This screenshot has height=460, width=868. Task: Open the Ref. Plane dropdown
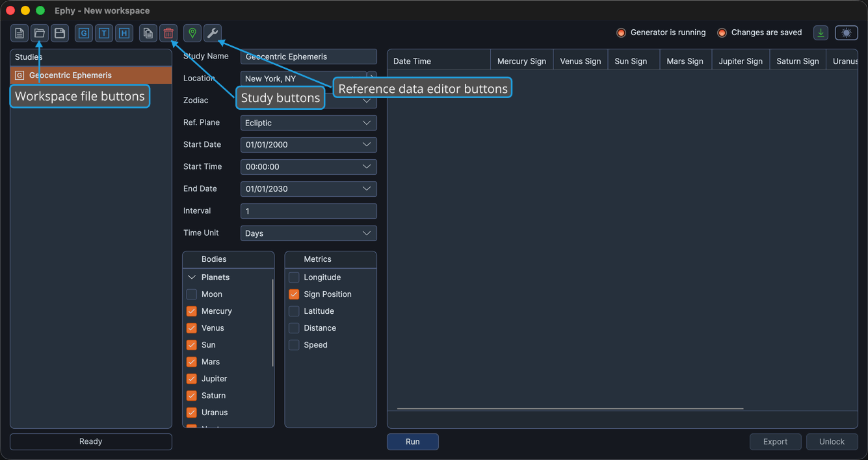click(308, 123)
